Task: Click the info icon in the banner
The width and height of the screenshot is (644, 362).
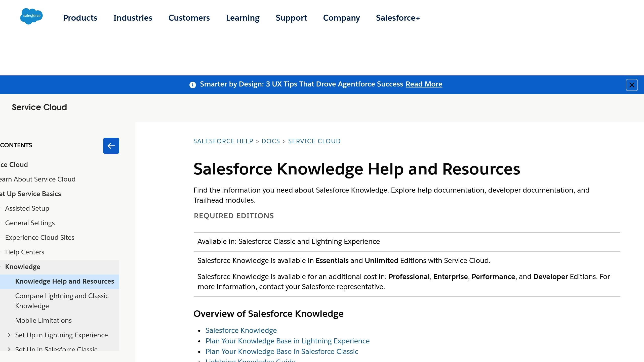Action: 192,85
